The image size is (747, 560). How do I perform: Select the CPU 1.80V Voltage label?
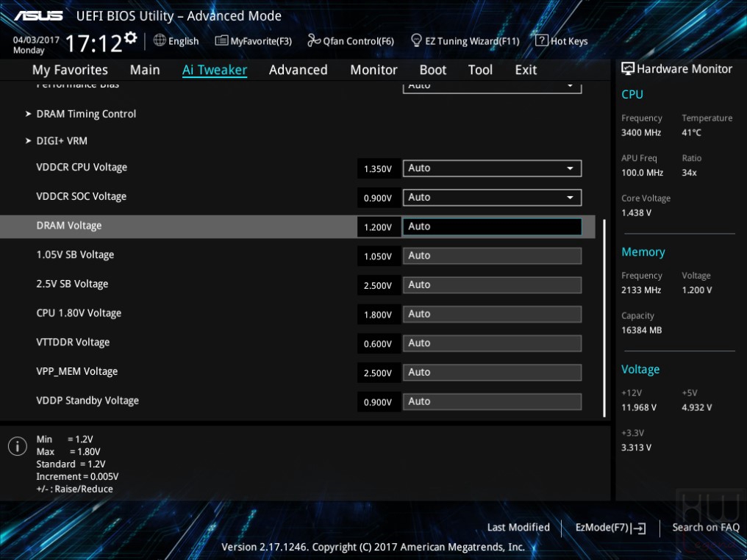(x=79, y=313)
